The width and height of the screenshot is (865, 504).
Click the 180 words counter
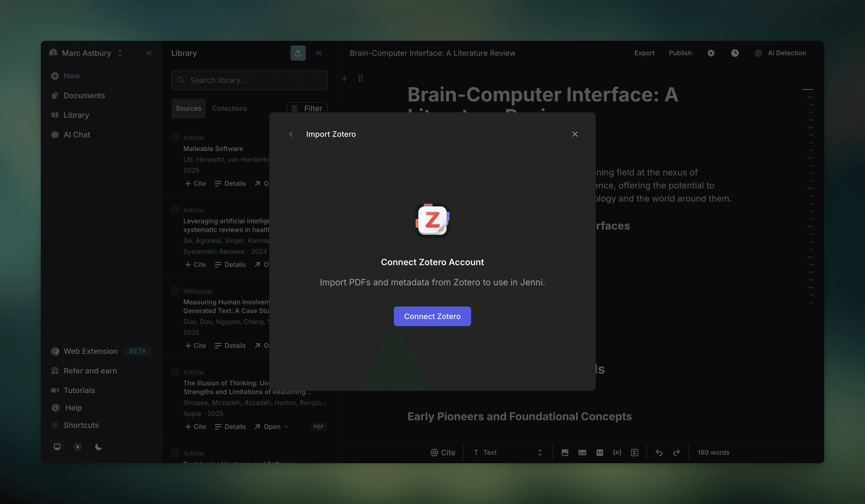pyautogui.click(x=713, y=453)
